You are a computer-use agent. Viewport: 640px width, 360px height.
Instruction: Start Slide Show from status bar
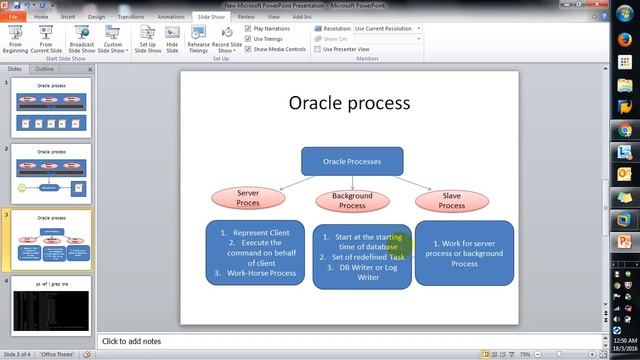coord(511,354)
